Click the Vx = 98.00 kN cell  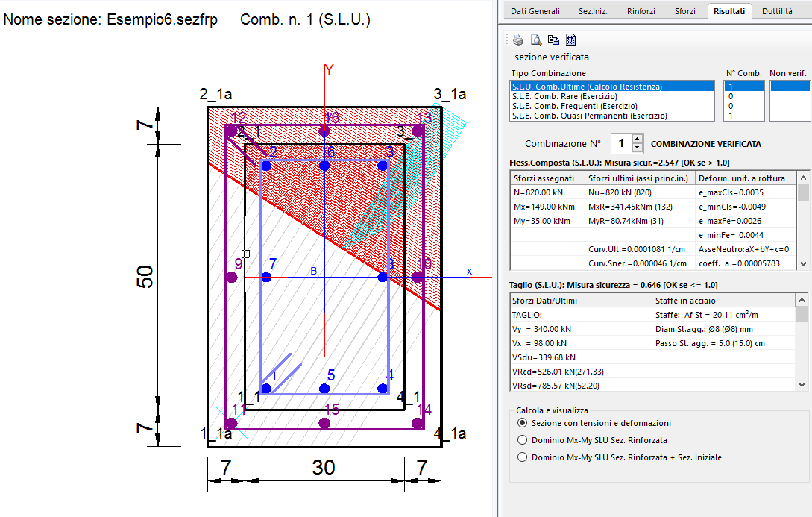pyautogui.click(x=581, y=343)
